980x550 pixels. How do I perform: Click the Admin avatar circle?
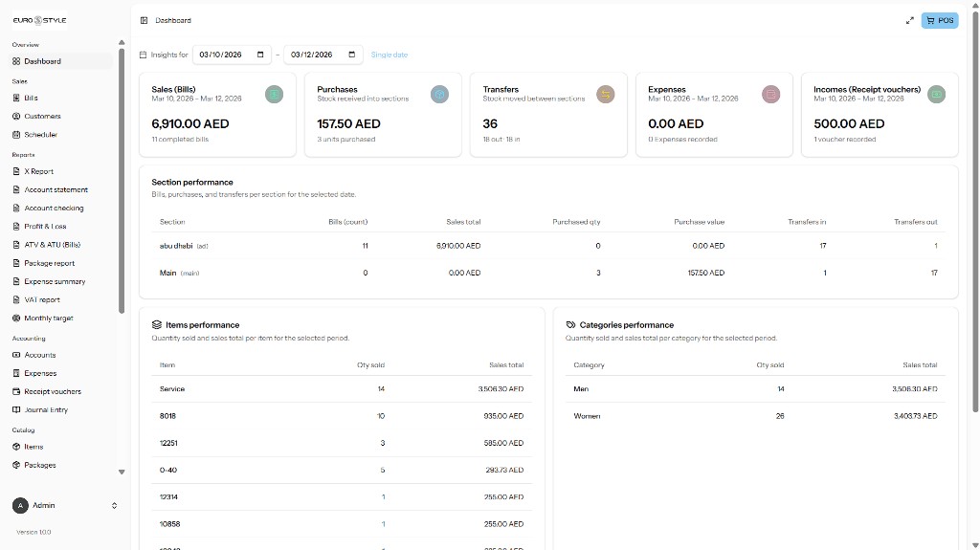pos(20,506)
